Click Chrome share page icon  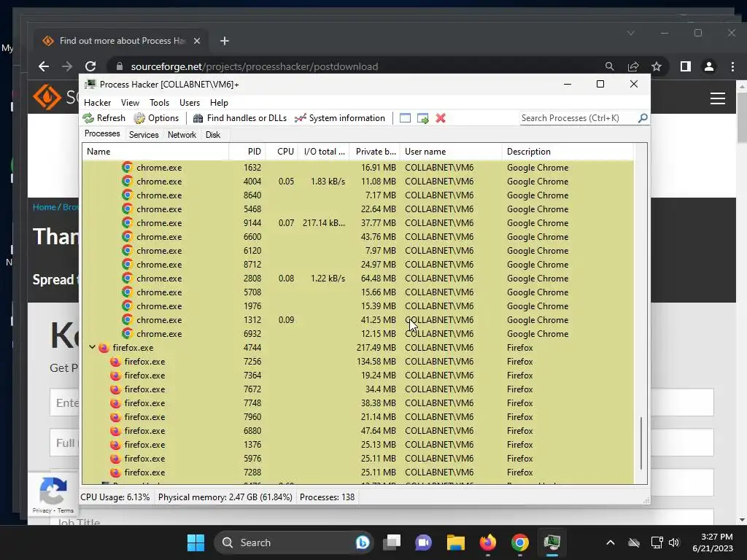tap(633, 66)
